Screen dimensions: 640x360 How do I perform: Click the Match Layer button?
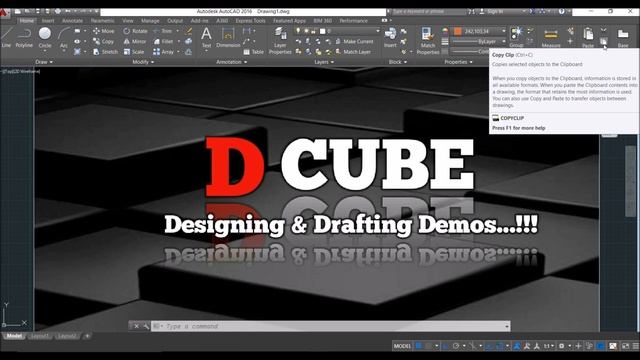353,52
